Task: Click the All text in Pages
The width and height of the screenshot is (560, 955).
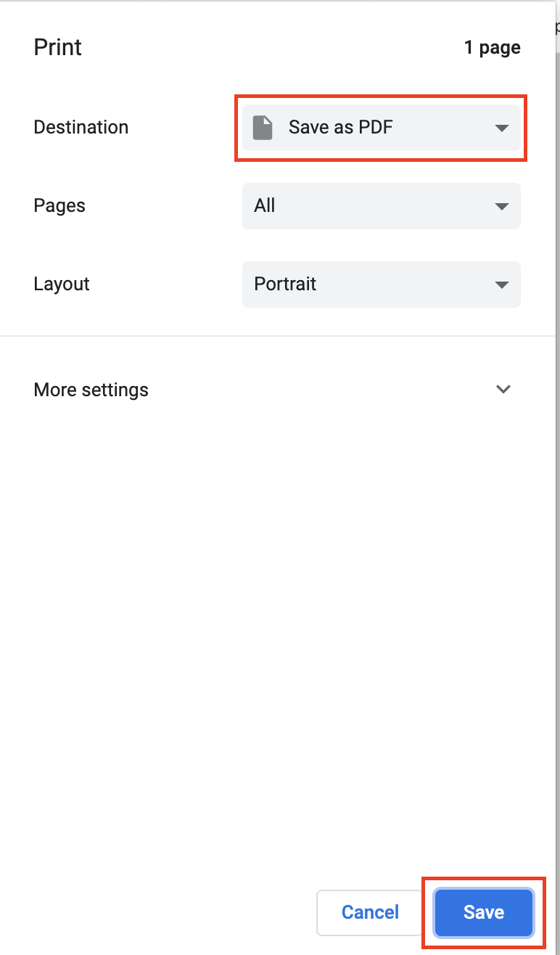Action: (264, 205)
